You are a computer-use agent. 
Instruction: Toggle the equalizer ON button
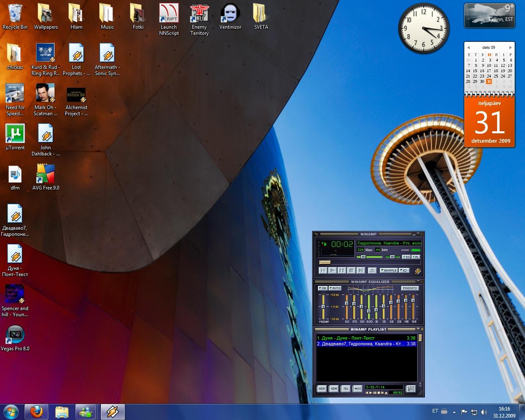[323, 288]
